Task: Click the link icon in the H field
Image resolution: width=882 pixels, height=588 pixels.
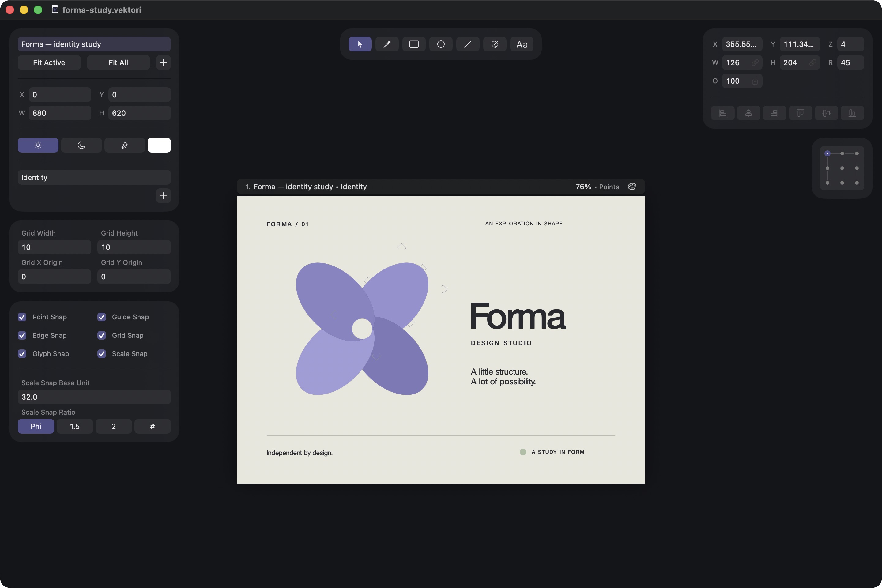Action: 812,62
